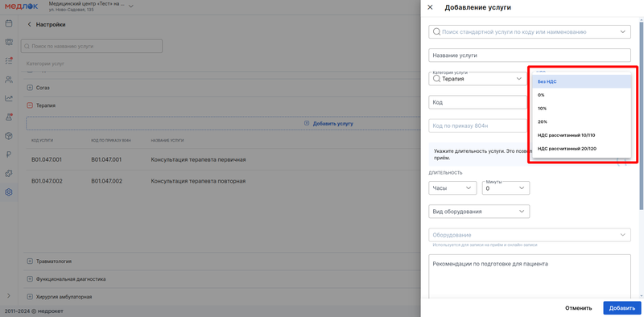
Task: Open the Вид оборудования dropdown
Action: point(479,212)
